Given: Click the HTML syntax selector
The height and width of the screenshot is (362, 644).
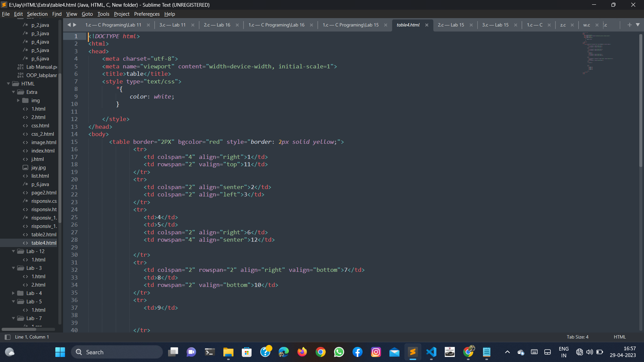Looking at the screenshot, I should click(620, 337).
